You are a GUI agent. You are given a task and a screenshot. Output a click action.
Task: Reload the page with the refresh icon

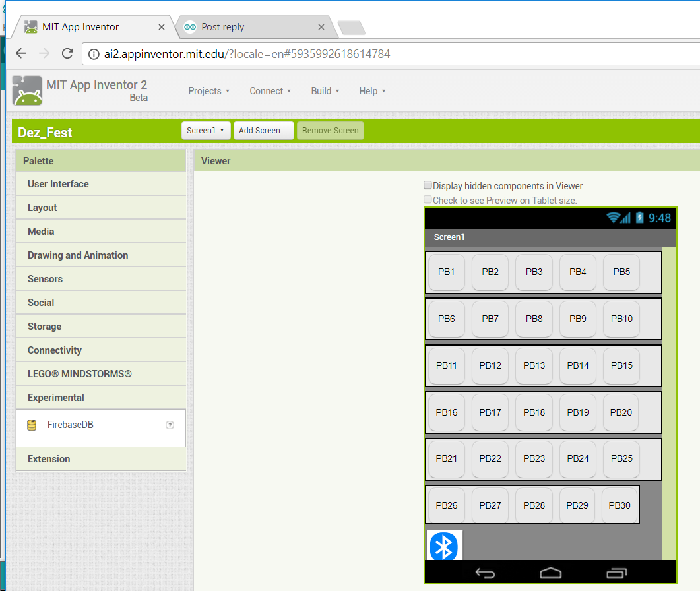[67, 53]
